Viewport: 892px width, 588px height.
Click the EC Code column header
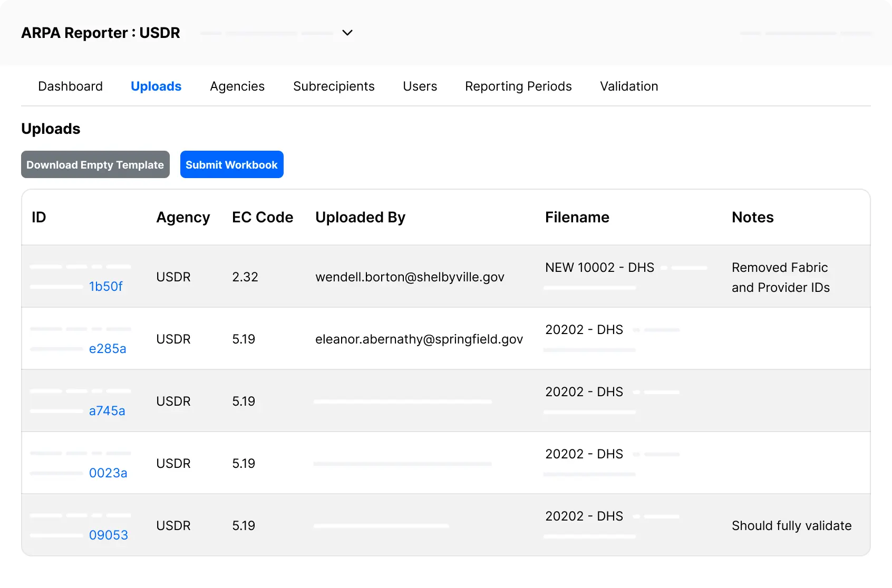[263, 218]
